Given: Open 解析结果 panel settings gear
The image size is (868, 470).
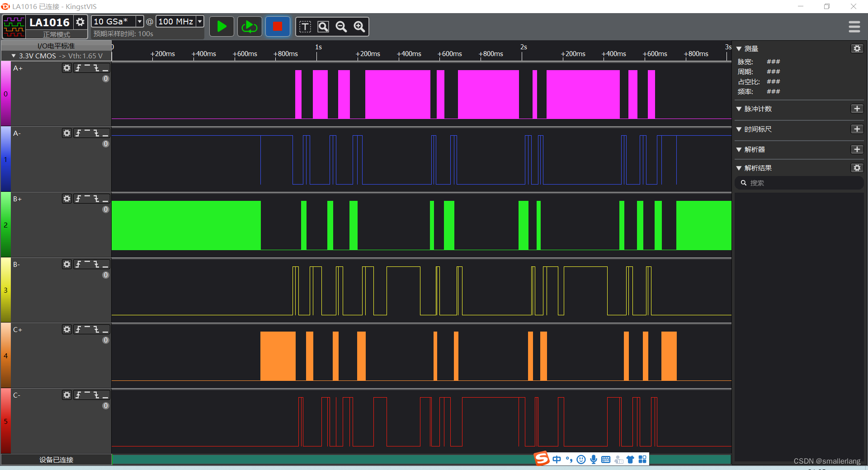Looking at the screenshot, I should coord(857,168).
